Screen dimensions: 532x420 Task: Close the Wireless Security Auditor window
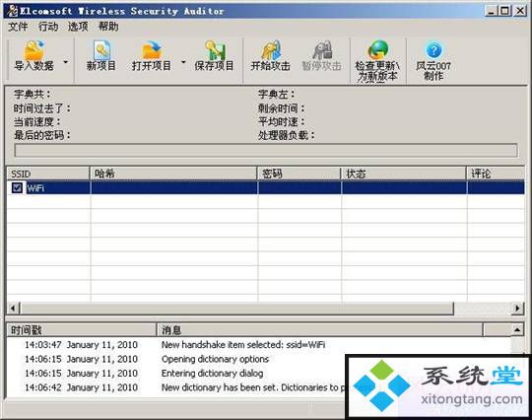coord(519,11)
